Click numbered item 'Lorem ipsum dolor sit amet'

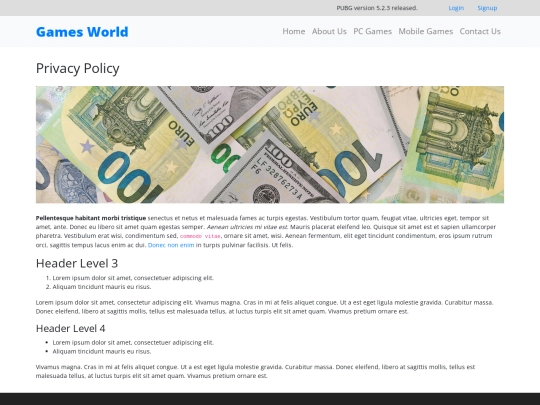coord(133,278)
